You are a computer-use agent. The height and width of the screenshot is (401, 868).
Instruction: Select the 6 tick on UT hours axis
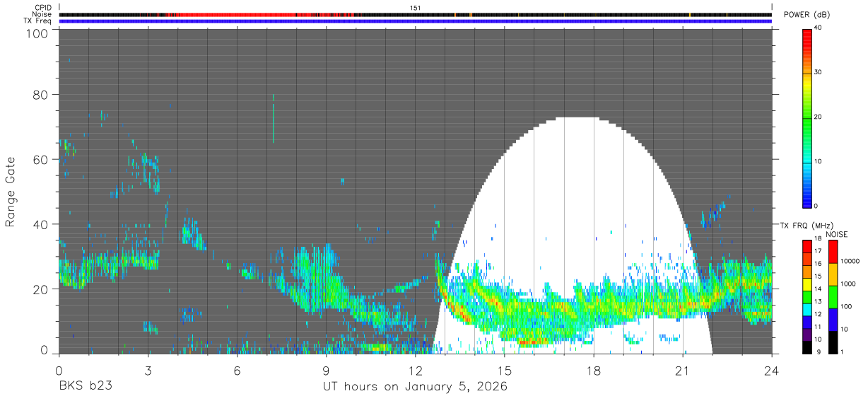tap(237, 369)
